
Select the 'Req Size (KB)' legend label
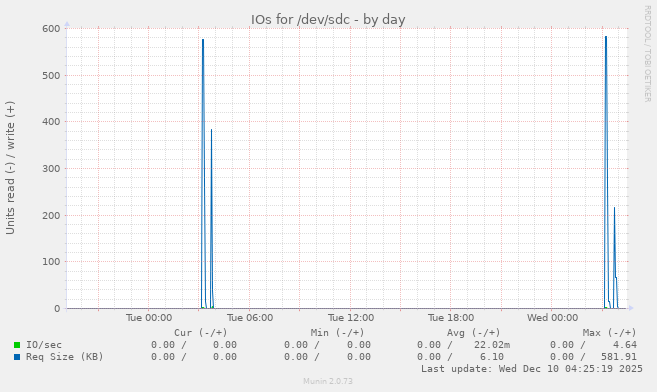coord(65,357)
